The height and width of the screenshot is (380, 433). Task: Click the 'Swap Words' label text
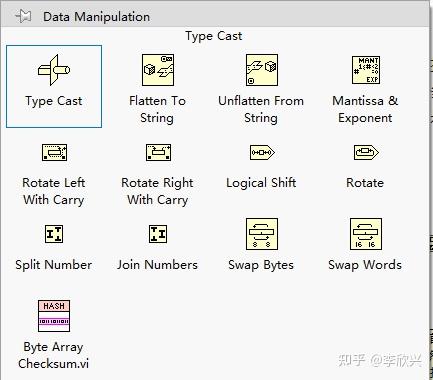365,265
